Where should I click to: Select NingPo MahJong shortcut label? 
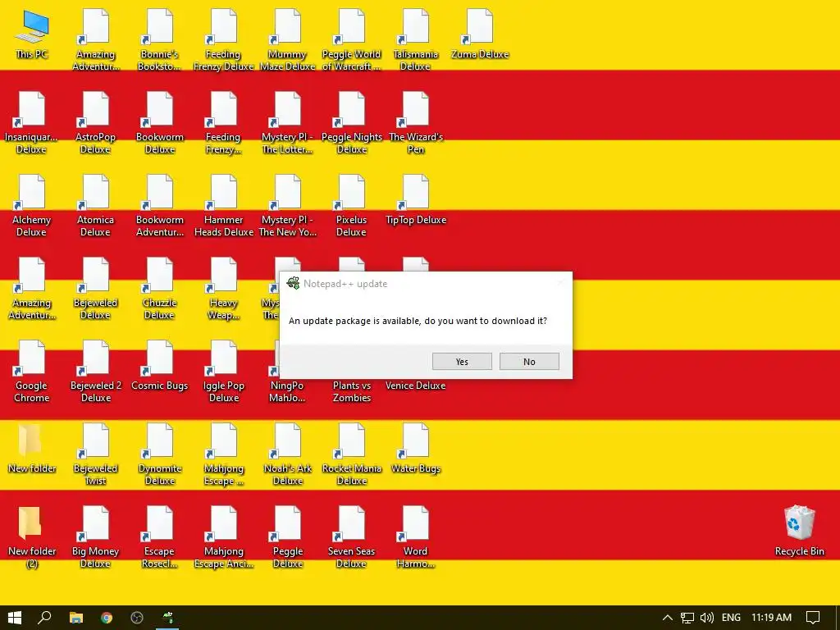(287, 391)
